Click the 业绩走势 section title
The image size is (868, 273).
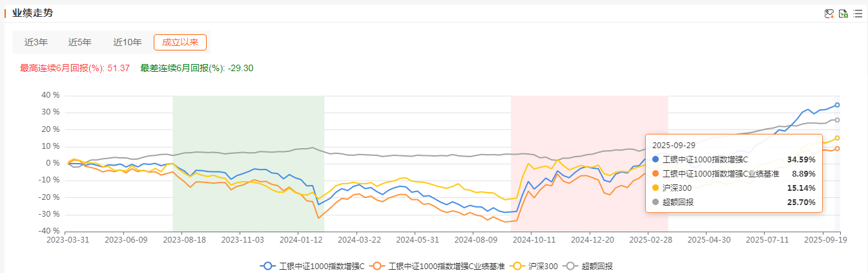34,13
